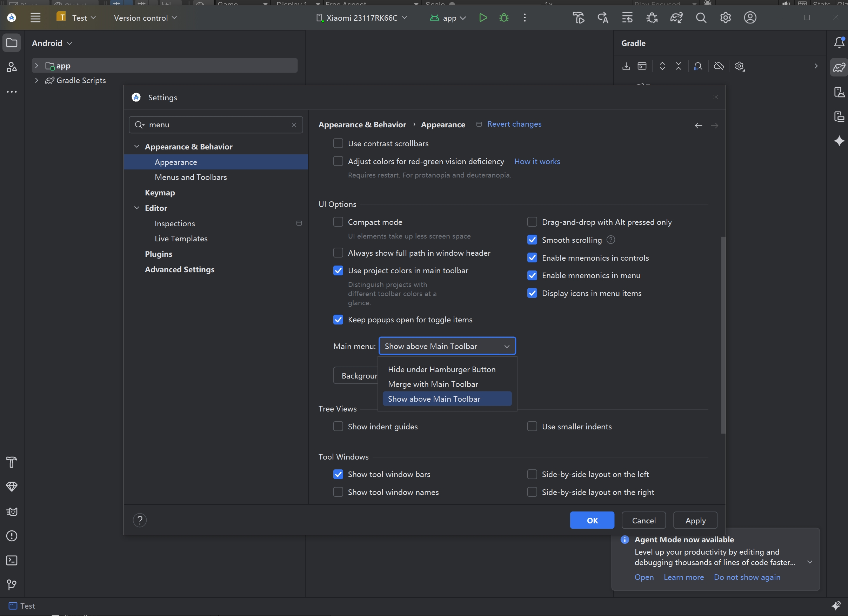The height and width of the screenshot is (616, 848).
Task: Open the Terminal tool window icon
Action: pos(12,560)
